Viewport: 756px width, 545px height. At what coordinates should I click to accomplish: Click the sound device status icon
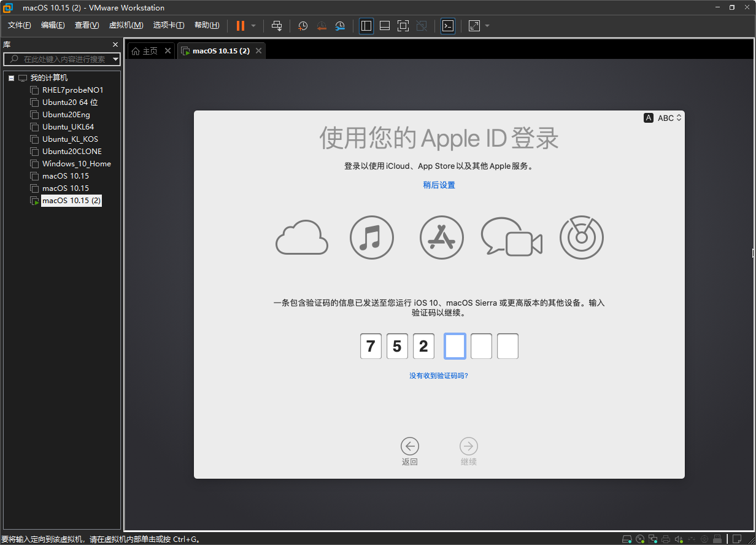click(679, 538)
